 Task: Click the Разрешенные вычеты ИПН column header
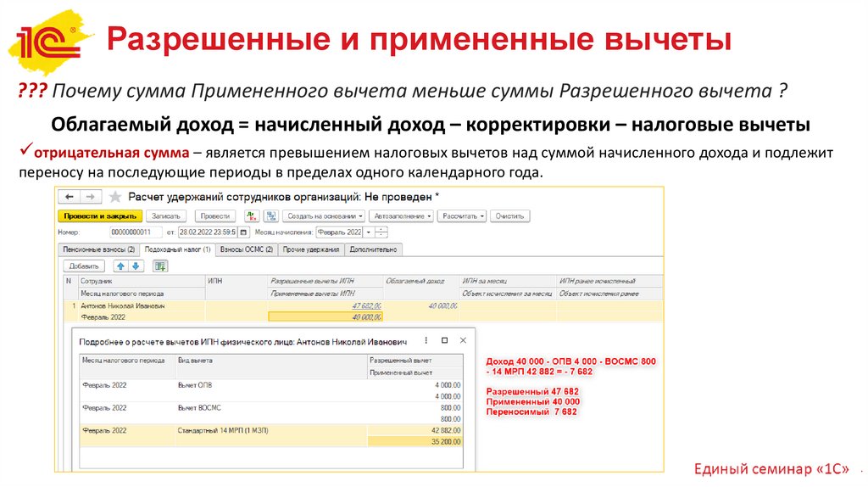(x=325, y=281)
